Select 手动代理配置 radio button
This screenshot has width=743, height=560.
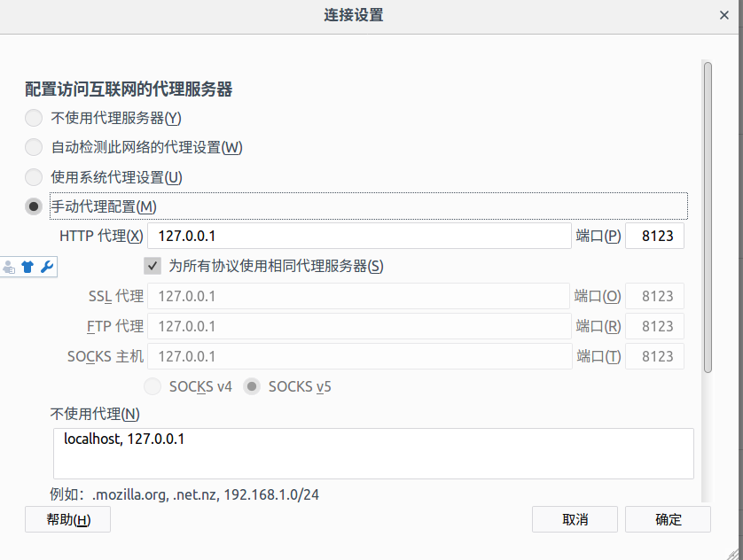point(34,206)
